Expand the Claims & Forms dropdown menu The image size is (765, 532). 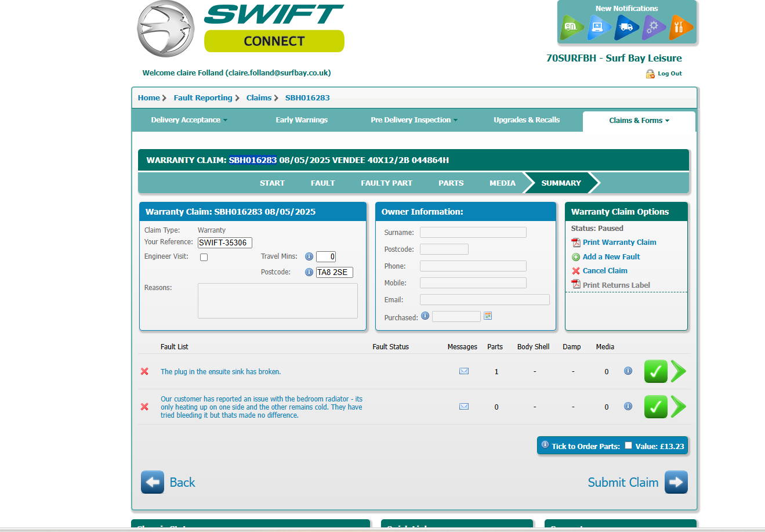(x=639, y=121)
